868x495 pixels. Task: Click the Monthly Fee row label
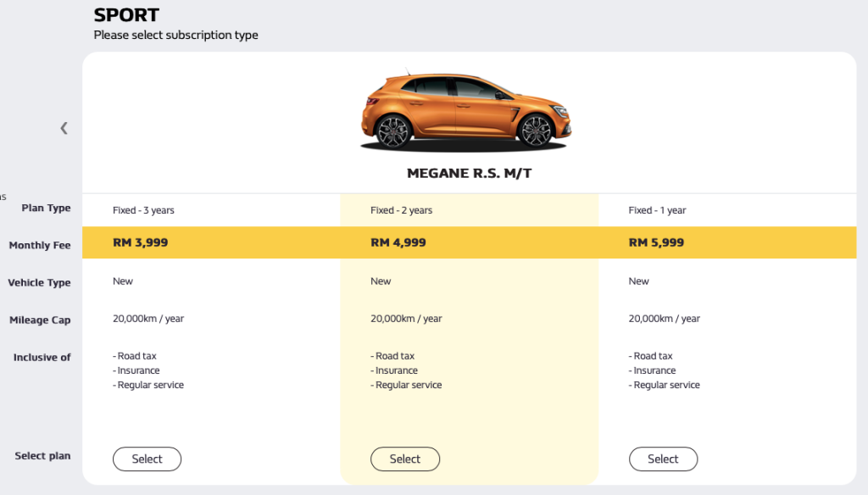pyautogui.click(x=40, y=246)
